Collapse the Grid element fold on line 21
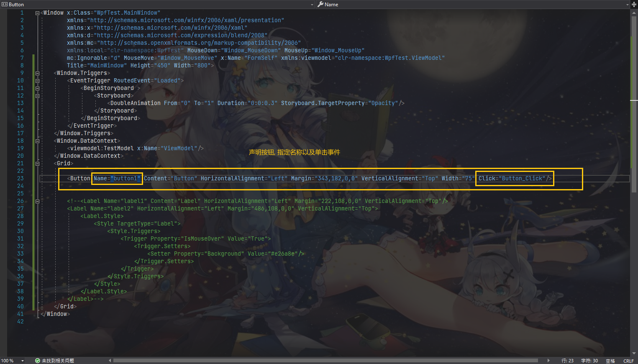The image size is (638, 364). [37, 163]
